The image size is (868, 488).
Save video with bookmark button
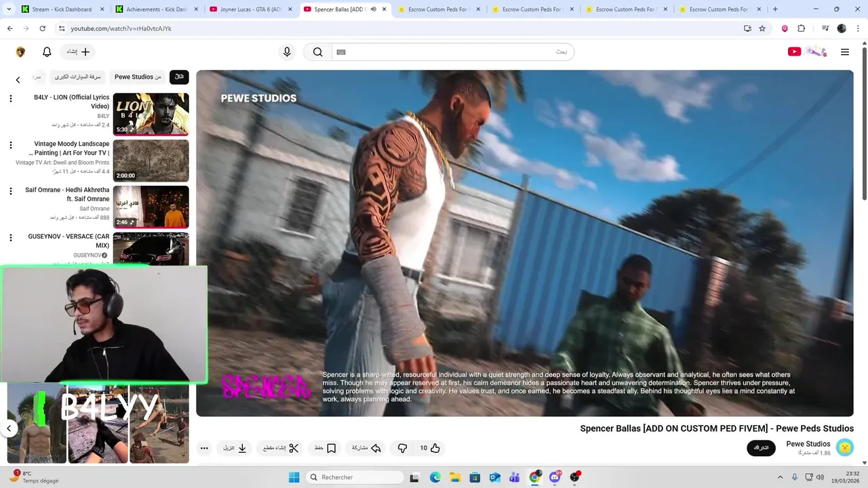coord(325,448)
